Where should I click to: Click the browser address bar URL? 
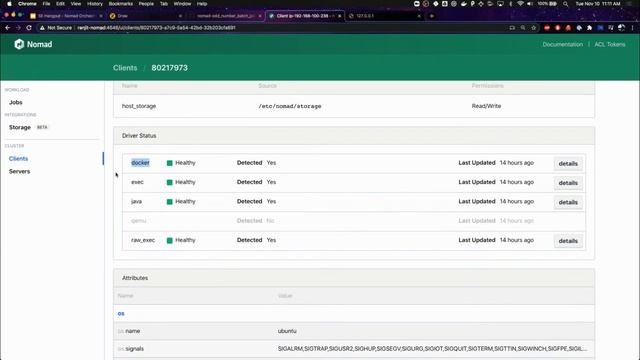(x=156, y=28)
